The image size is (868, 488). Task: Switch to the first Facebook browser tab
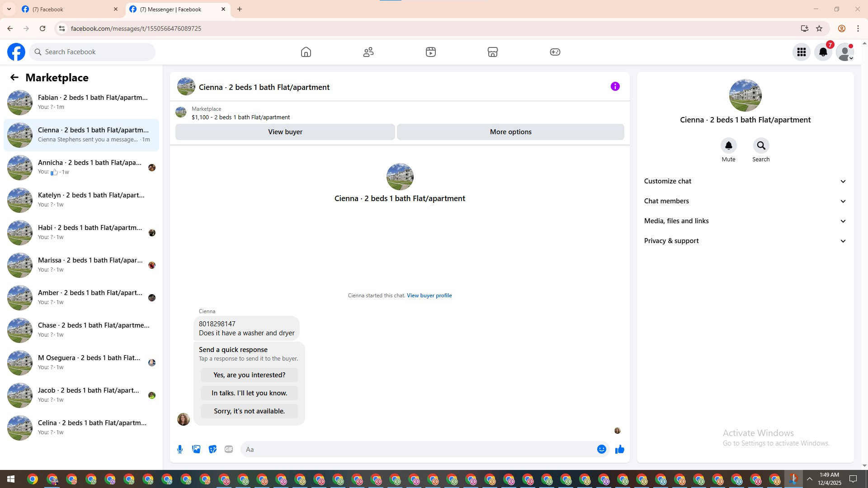[68, 9]
